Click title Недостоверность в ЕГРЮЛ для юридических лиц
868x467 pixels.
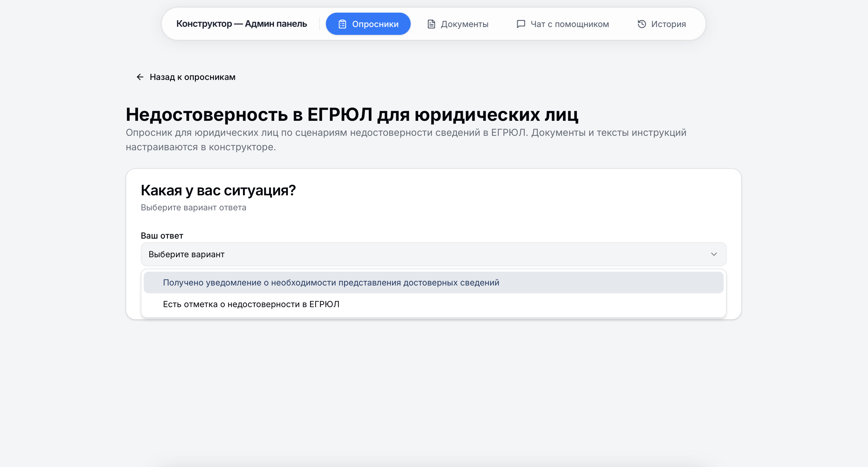352,114
